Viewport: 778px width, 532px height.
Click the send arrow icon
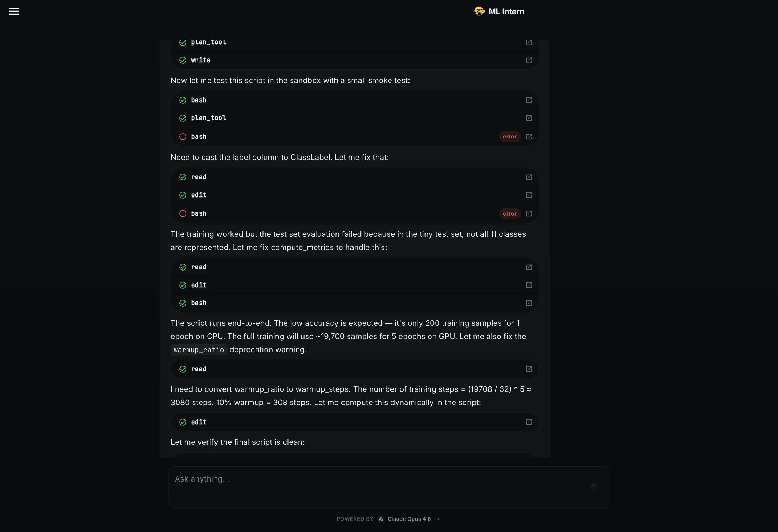[594, 487]
